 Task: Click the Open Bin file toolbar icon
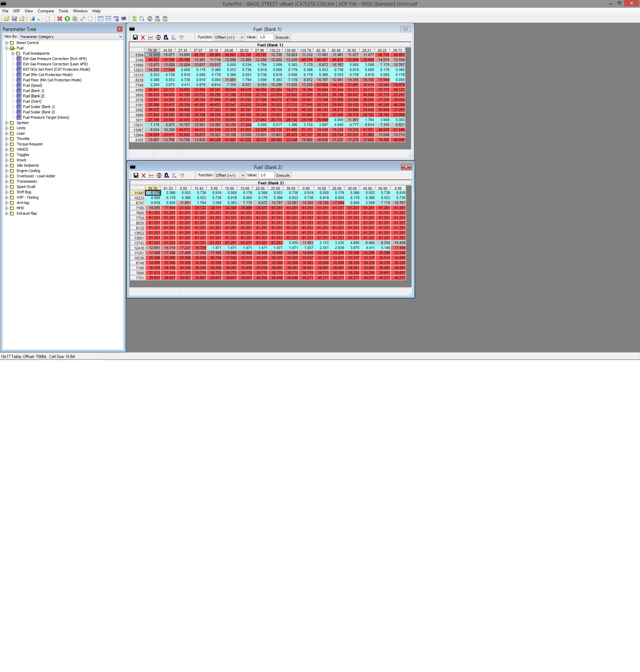click(x=6, y=19)
